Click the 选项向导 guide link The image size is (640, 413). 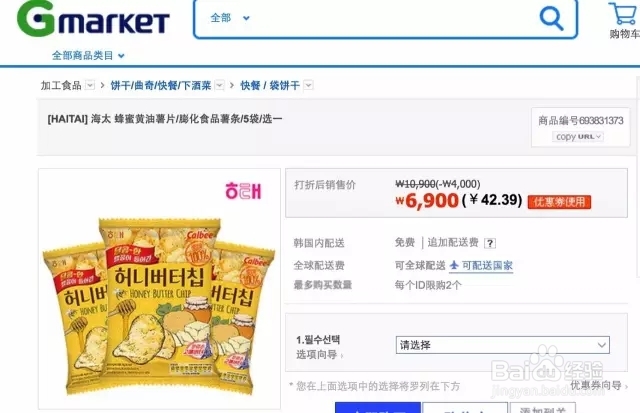point(319,355)
